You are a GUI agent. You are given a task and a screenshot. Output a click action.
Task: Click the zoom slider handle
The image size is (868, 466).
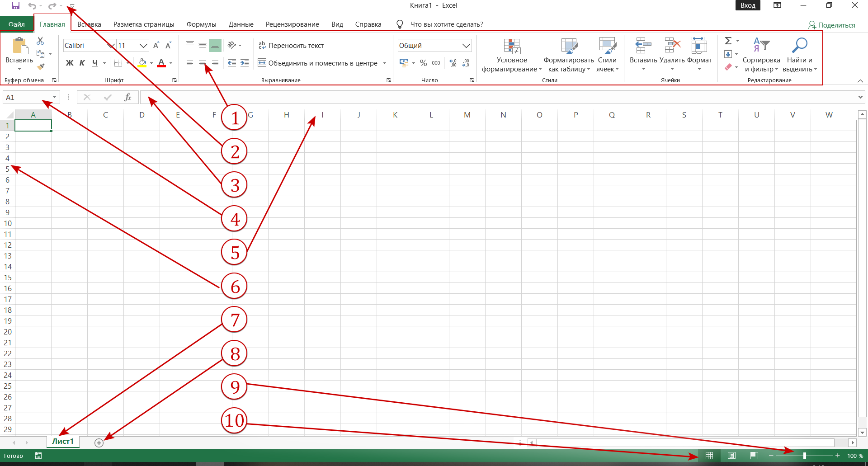tap(805, 456)
